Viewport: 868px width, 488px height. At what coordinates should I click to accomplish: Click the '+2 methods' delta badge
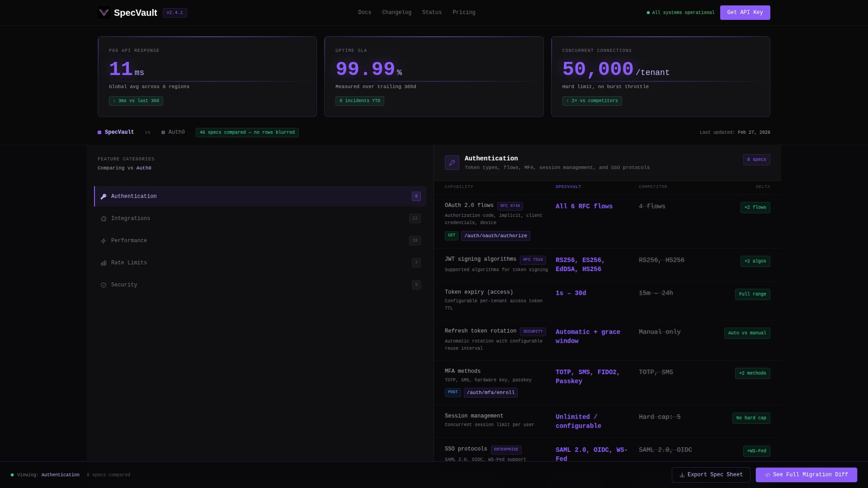753,373
